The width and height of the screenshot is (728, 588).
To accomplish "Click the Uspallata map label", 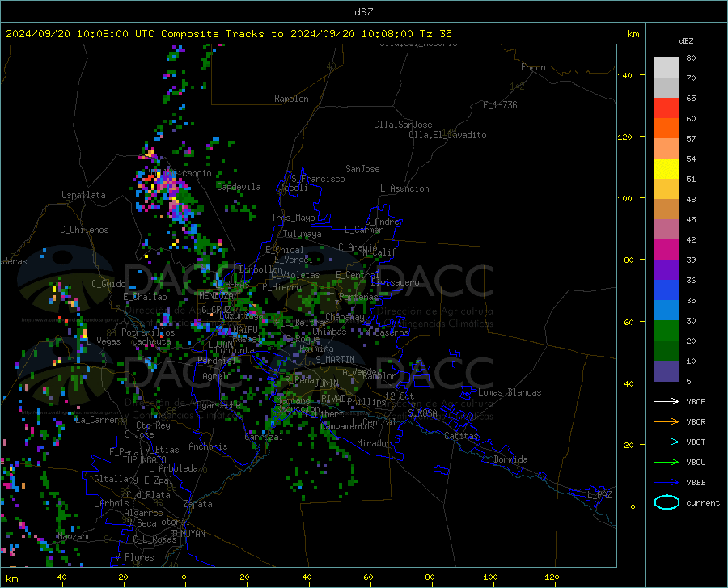I will [83, 195].
